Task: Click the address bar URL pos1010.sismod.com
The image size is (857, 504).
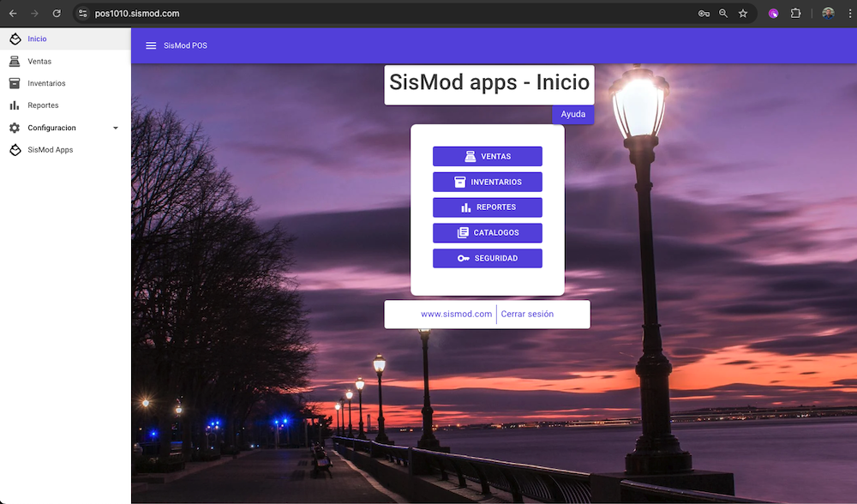Action: [137, 14]
